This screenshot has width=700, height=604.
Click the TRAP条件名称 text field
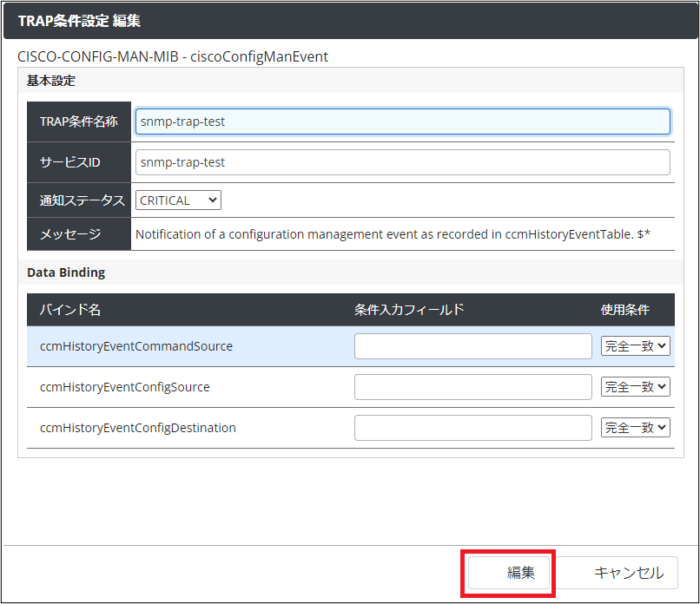click(402, 121)
